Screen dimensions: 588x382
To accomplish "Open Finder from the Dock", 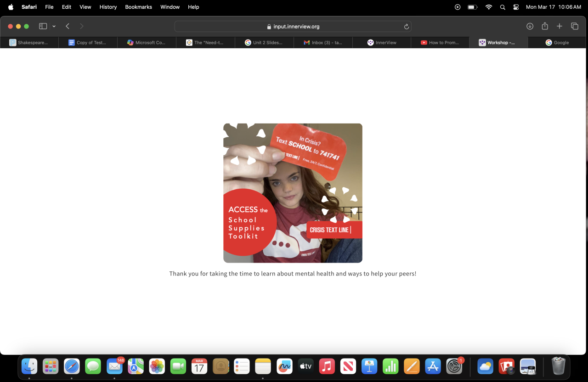I will point(29,366).
